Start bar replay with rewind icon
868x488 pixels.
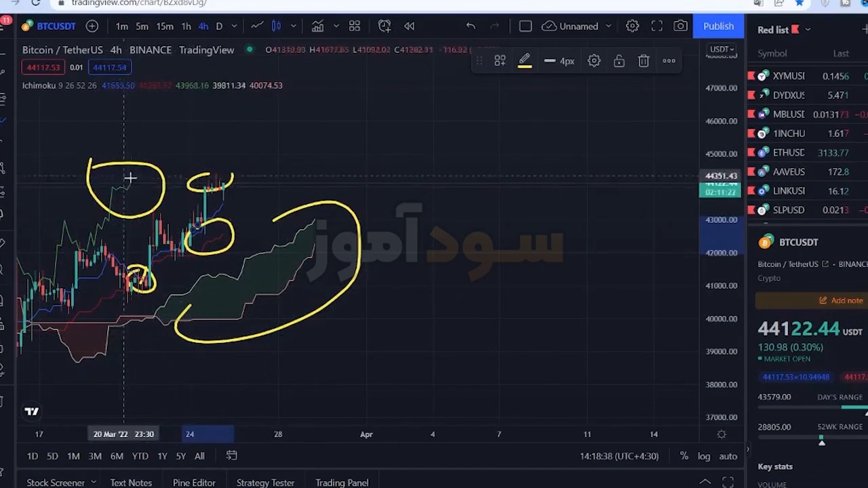click(410, 26)
